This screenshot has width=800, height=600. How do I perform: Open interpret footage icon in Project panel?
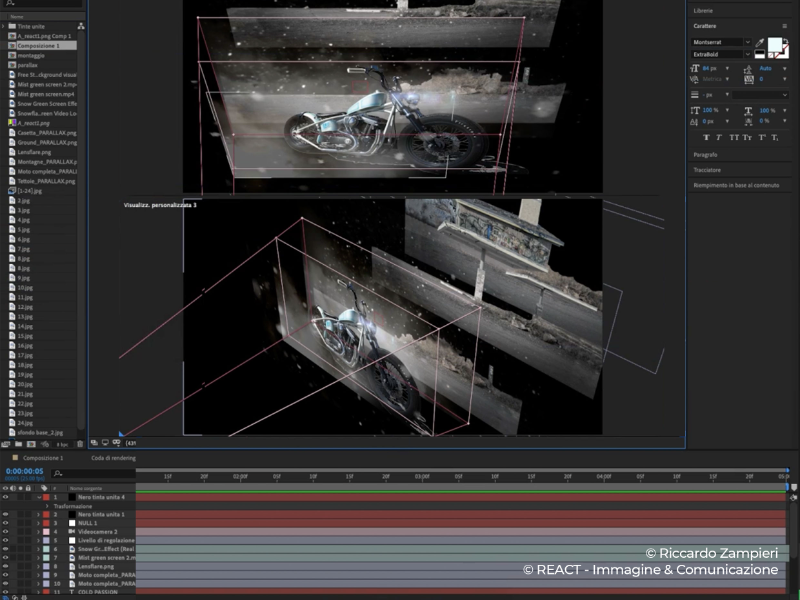6,444
